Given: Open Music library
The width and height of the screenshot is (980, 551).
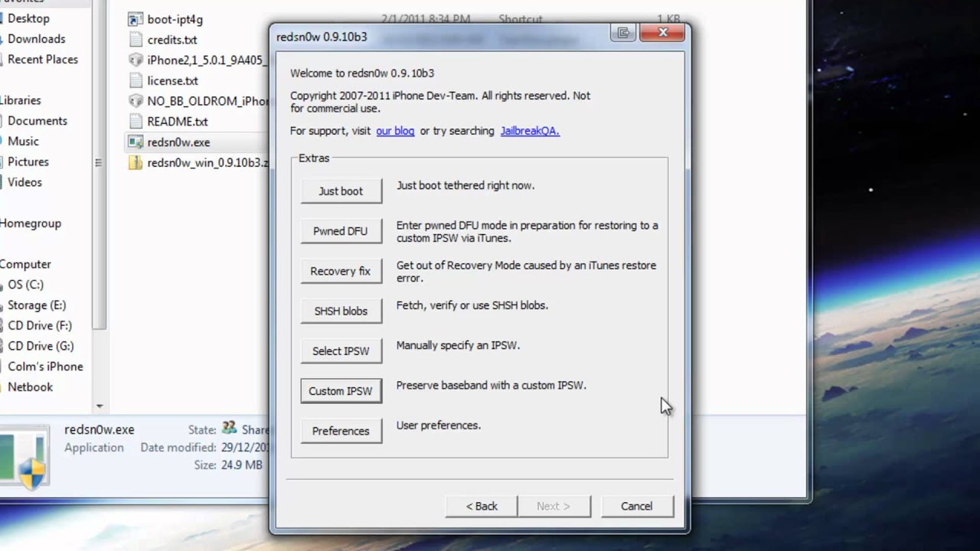Looking at the screenshot, I should [x=23, y=142].
